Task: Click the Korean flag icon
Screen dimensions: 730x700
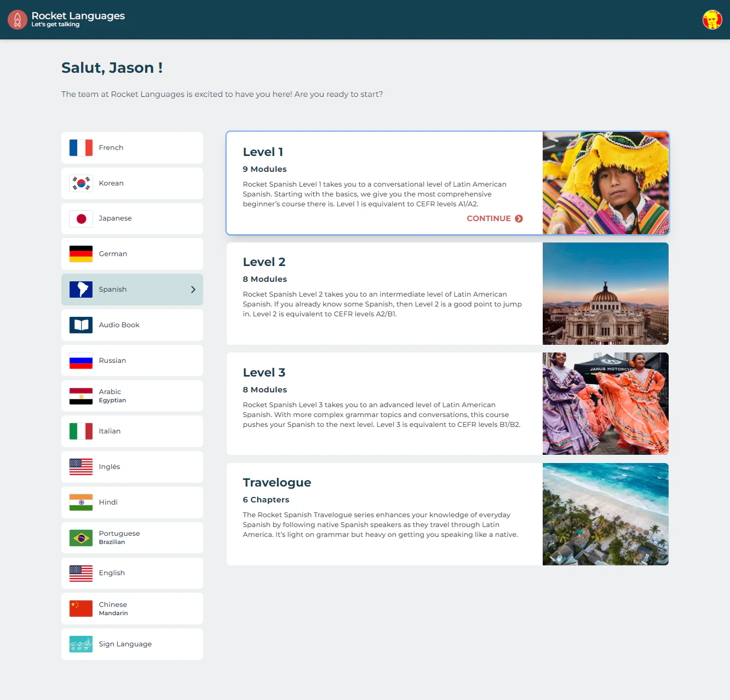Action: pyautogui.click(x=81, y=183)
